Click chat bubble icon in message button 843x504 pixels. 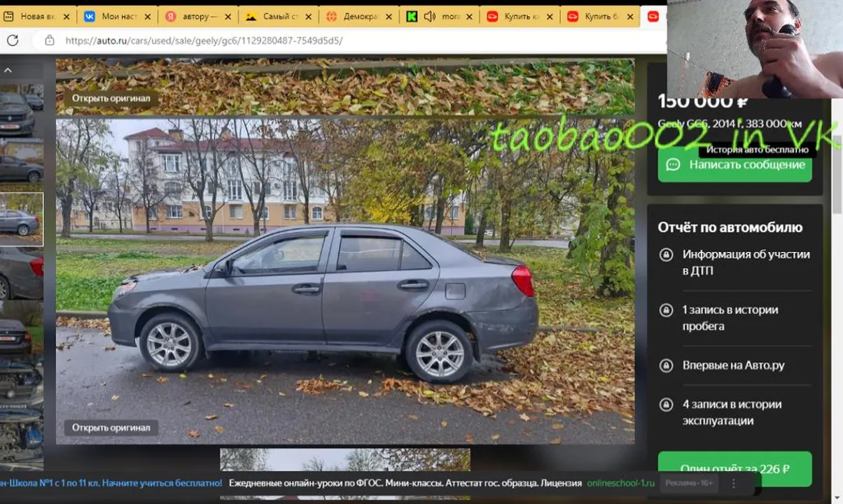673,164
